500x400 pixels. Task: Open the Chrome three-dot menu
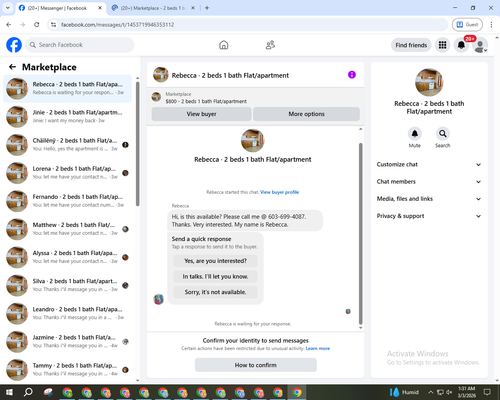coord(491,25)
